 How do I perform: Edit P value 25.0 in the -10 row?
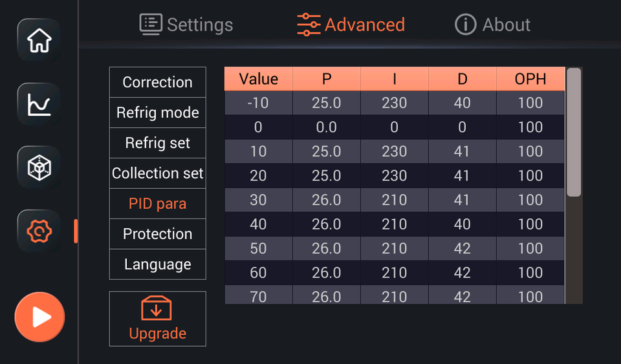(326, 103)
